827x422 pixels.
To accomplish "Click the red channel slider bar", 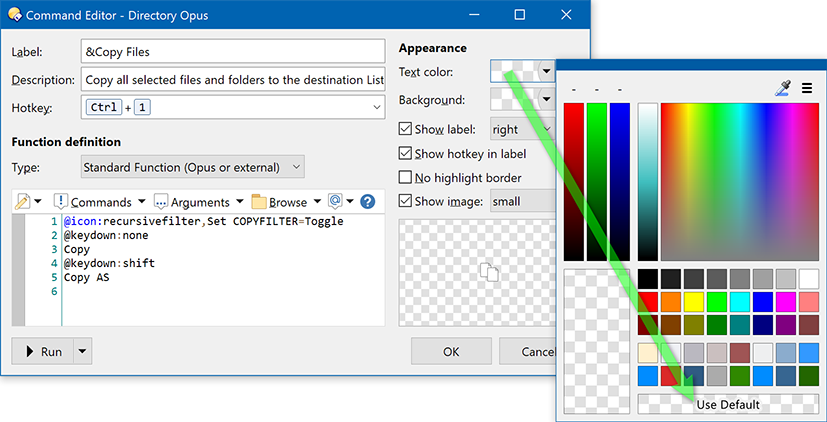I will coord(574,182).
